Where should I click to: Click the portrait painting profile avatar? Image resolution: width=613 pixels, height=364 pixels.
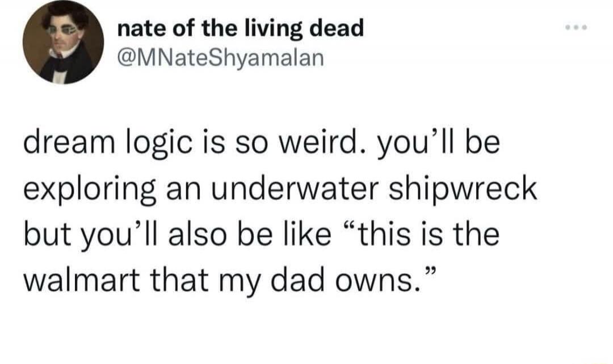coord(64,44)
